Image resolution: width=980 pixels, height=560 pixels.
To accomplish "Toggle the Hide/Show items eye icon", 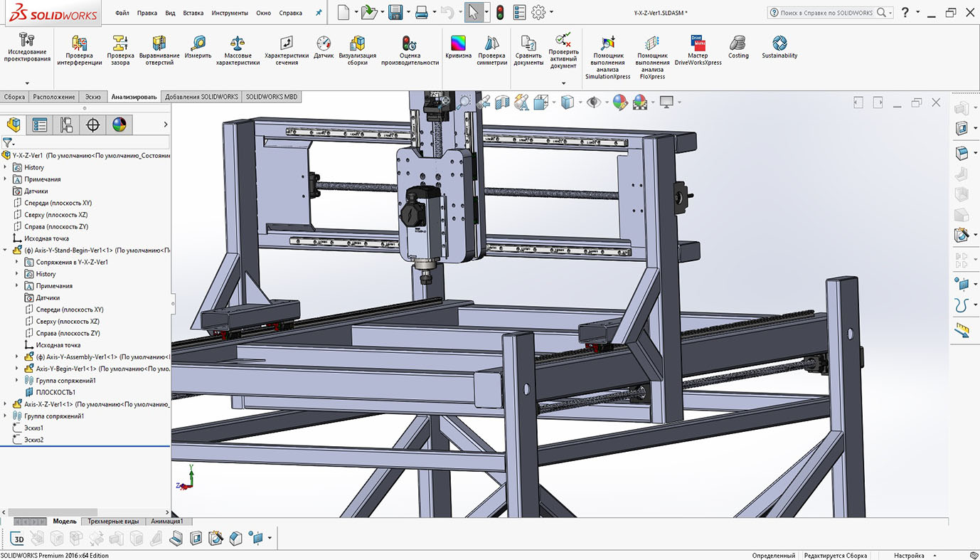I will pyautogui.click(x=593, y=102).
